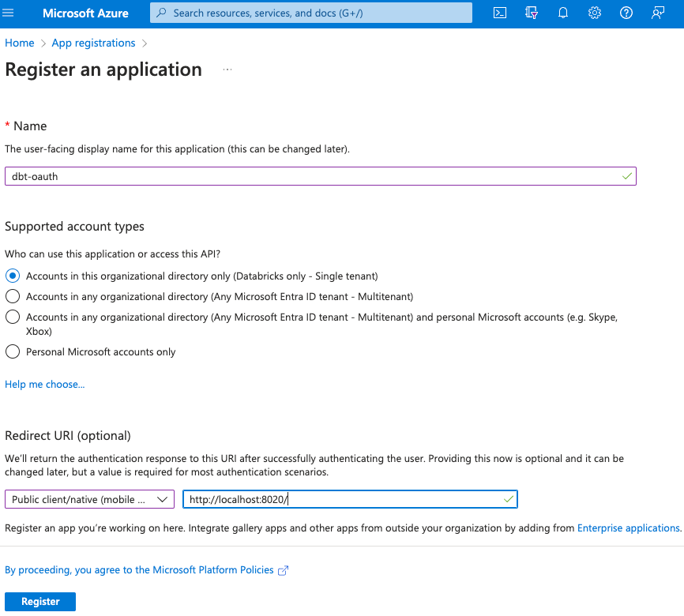The image size is (684, 616).
Task: Click the Help question mark icon
Action: (626, 13)
